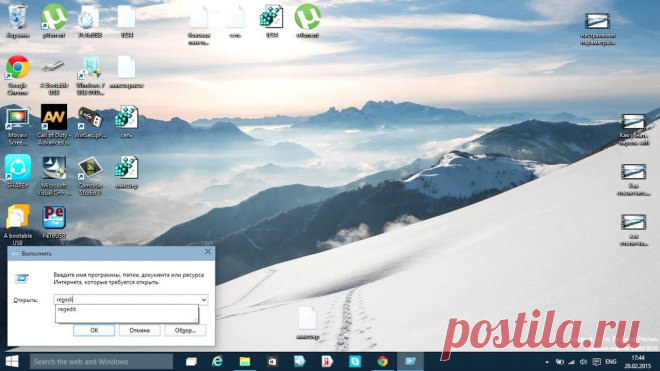
Task: Select the uTorrent shortcut beside Recycle Bin
Action: pos(54,20)
